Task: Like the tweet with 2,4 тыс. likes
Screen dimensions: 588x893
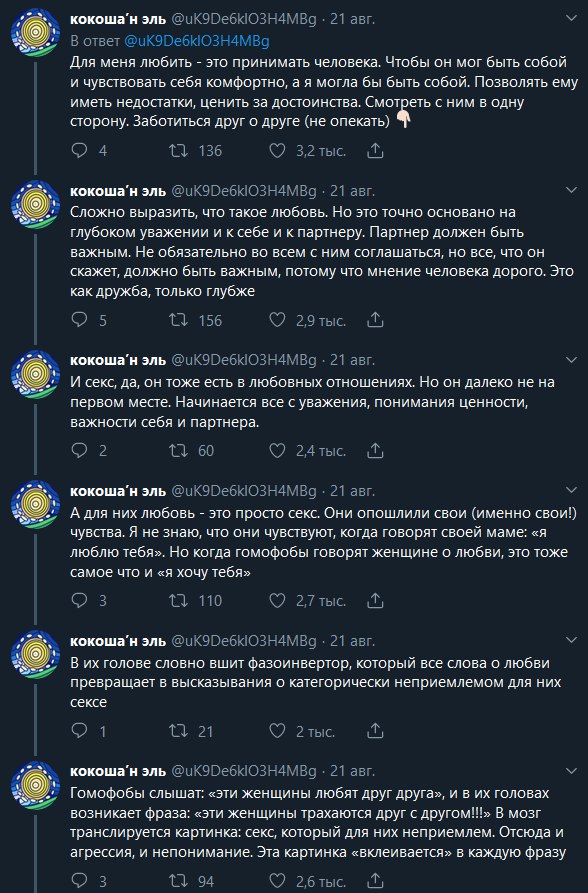Action: pyautogui.click(x=277, y=450)
